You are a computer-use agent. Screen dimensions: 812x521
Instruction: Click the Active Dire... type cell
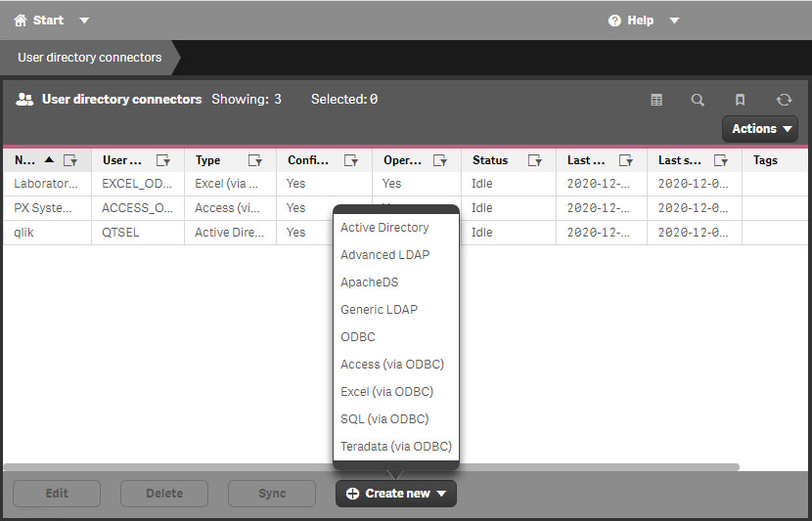(x=229, y=233)
